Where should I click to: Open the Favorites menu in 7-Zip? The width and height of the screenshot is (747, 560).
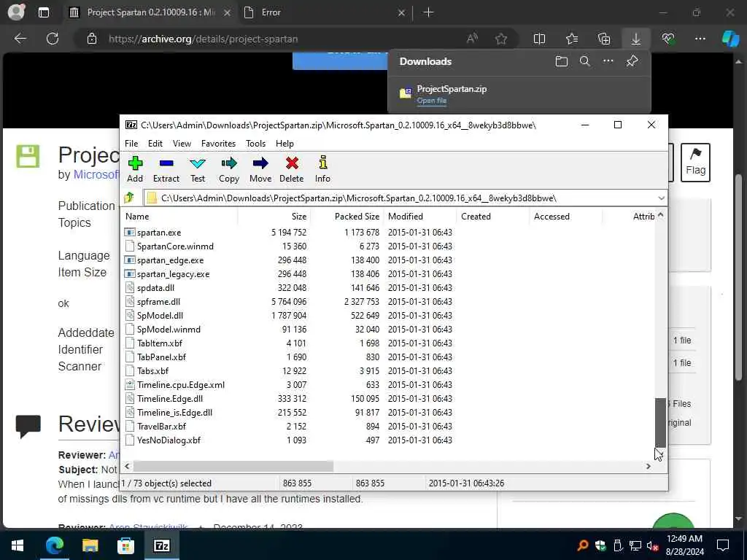pos(218,144)
